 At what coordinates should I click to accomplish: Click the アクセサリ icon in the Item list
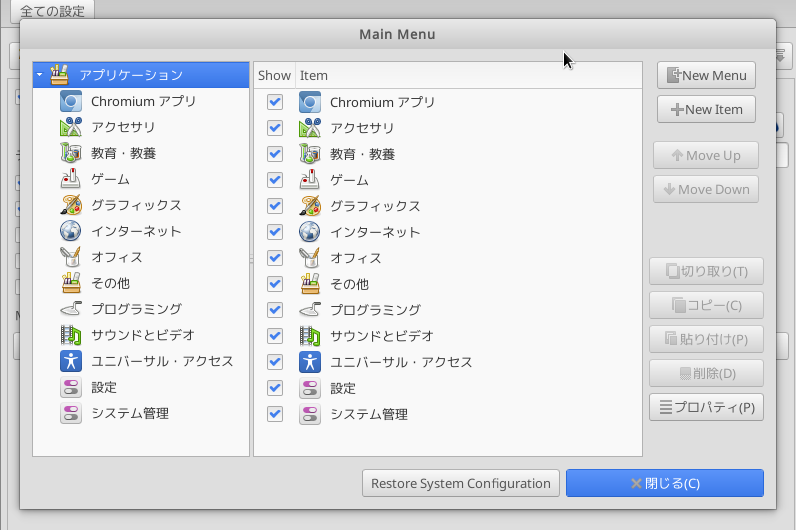[x=310, y=128]
